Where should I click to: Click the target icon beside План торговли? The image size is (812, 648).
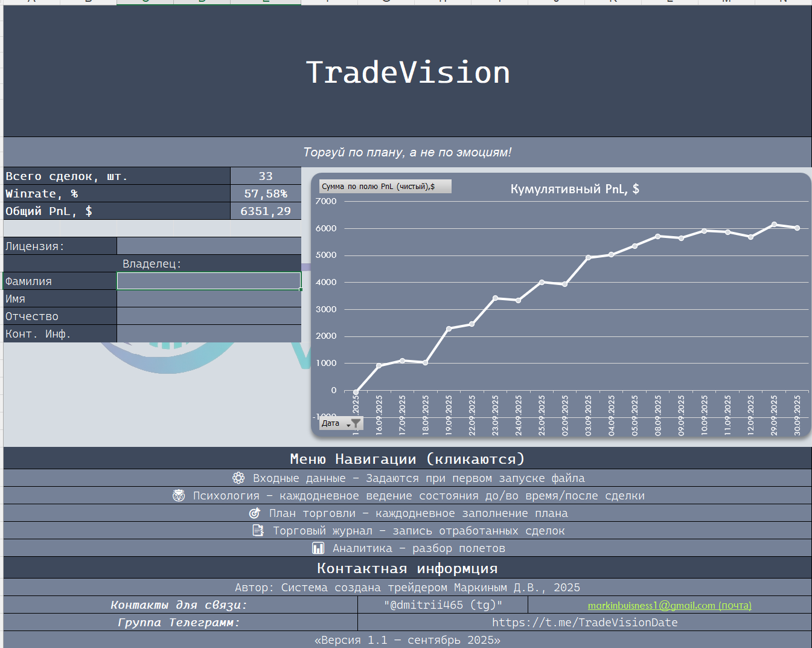255,513
